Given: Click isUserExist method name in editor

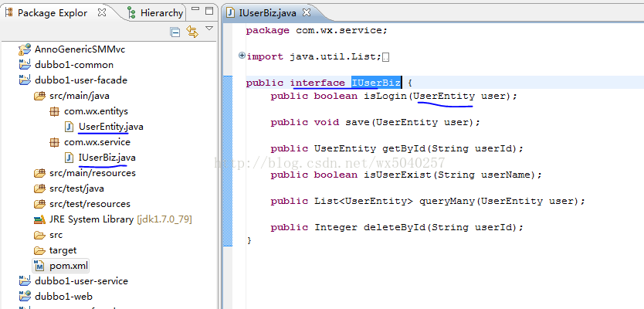Looking at the screenshot, I should pos(398,175).
